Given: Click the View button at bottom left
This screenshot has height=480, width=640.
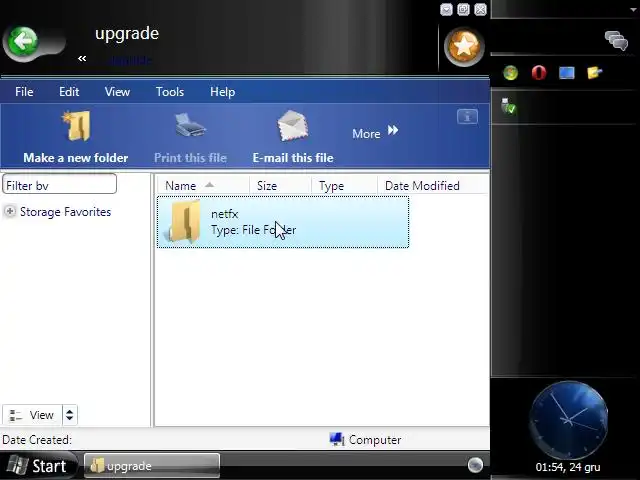Looking at the screenshot, I should (32, 415).
